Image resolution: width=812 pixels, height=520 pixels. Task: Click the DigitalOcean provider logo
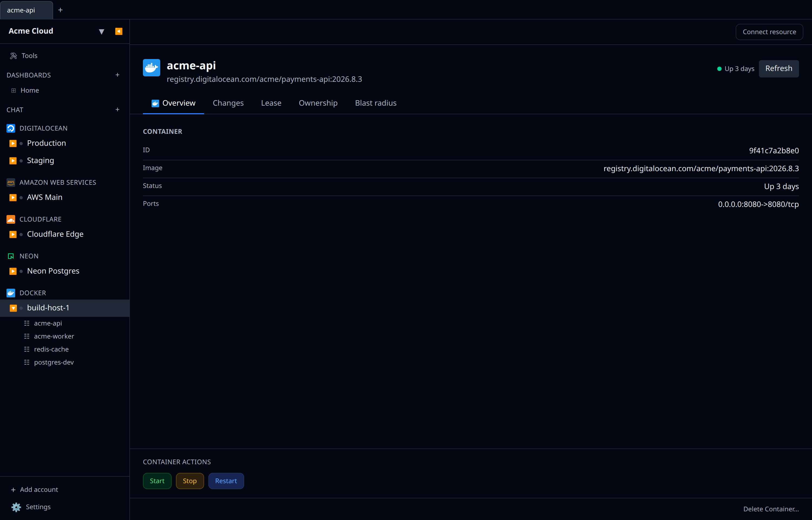(11, 128)
